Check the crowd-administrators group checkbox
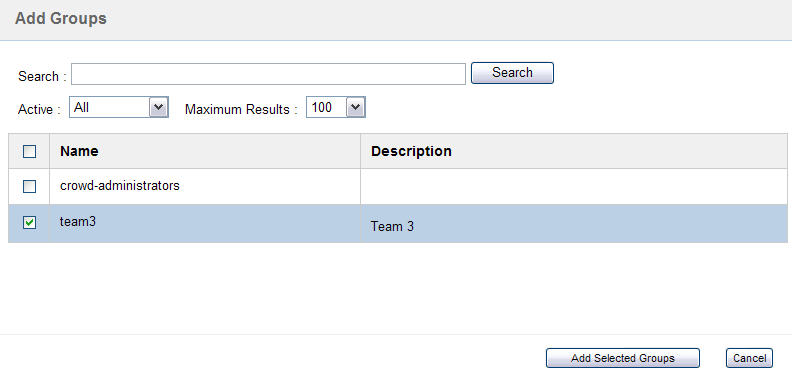This screenshot has width=792, height=377. 30,186
